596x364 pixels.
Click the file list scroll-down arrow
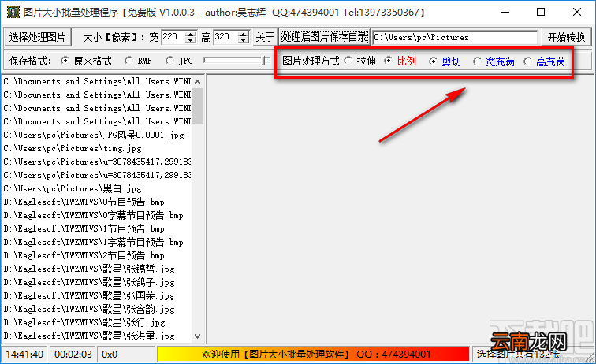tap(198, 336)
